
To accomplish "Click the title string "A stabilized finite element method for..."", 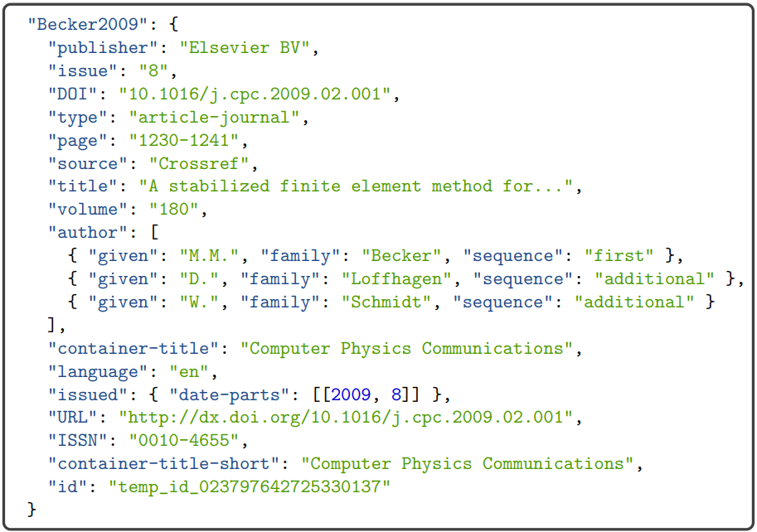I will [x=357, y=186].
